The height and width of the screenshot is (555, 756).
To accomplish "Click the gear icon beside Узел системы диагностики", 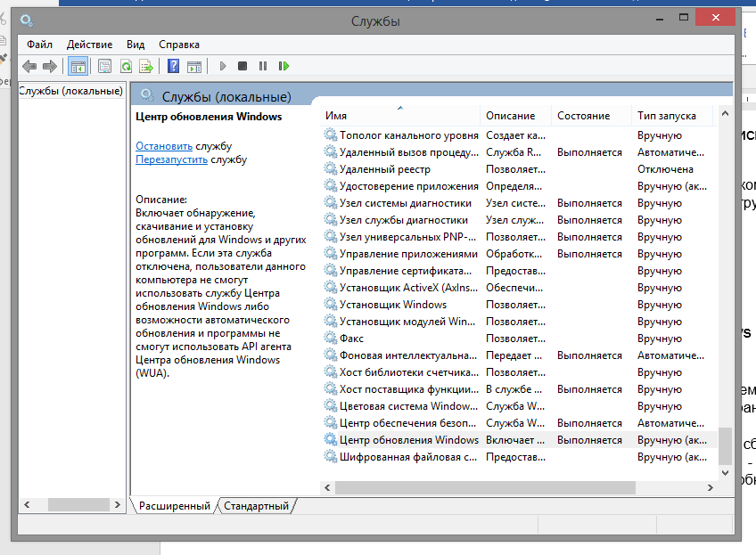I will pyautogui.click(x=330, y=203).
